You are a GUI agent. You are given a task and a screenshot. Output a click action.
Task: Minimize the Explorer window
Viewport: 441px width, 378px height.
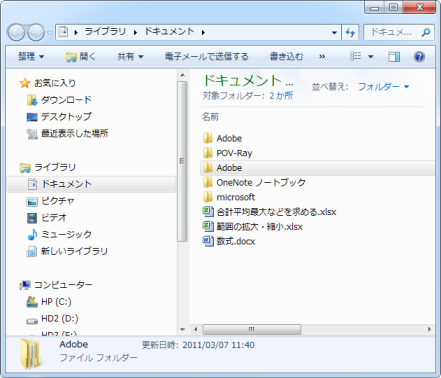pos(374,7)
